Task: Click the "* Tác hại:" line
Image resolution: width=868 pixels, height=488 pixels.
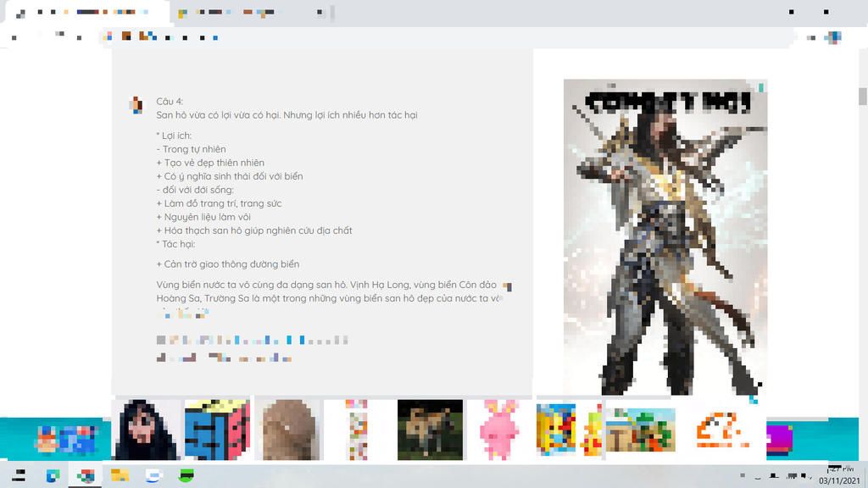Action: pyautogui.click(x=175, y=244)
